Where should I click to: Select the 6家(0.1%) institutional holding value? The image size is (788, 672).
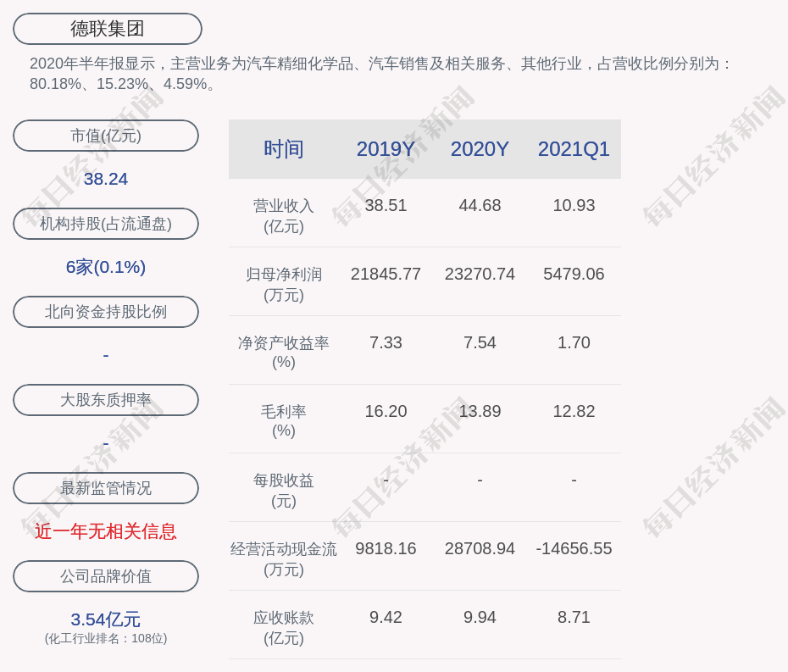(x=106, y=267)
